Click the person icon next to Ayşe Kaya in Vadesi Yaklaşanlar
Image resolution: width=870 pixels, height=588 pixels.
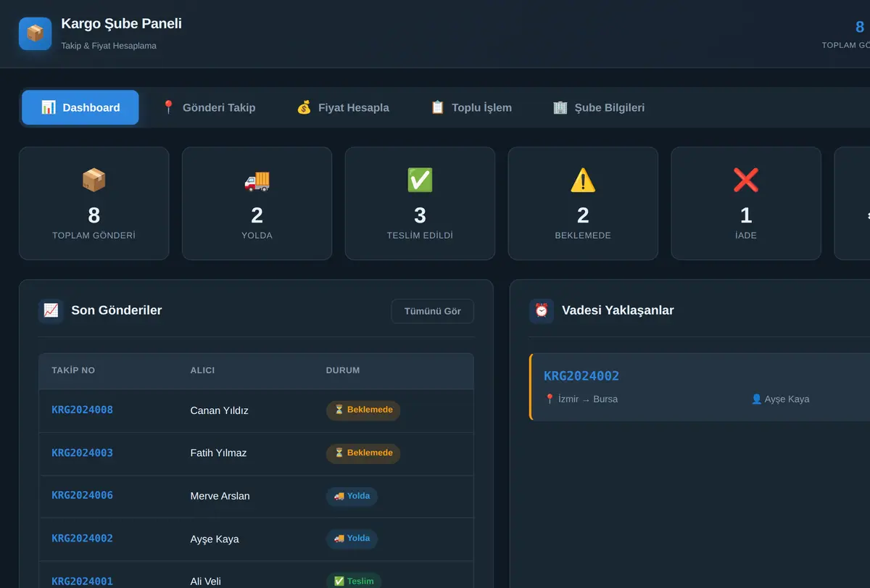756,399
